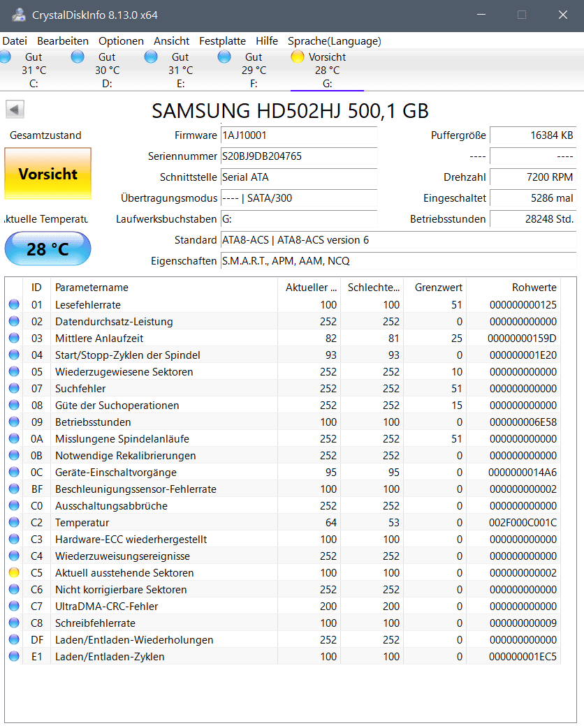This screenshot has width=584, height=728.
Task: Open the Datei menu
Action: [15, 41]
